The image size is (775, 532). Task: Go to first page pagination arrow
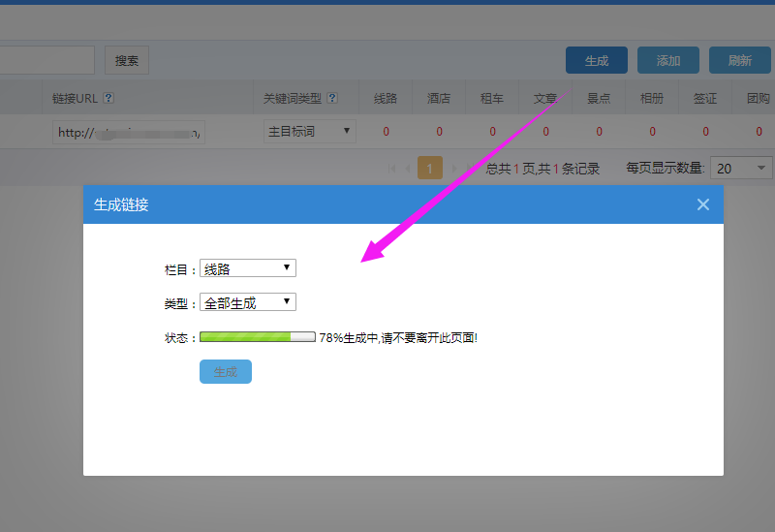tap(392, 169)
